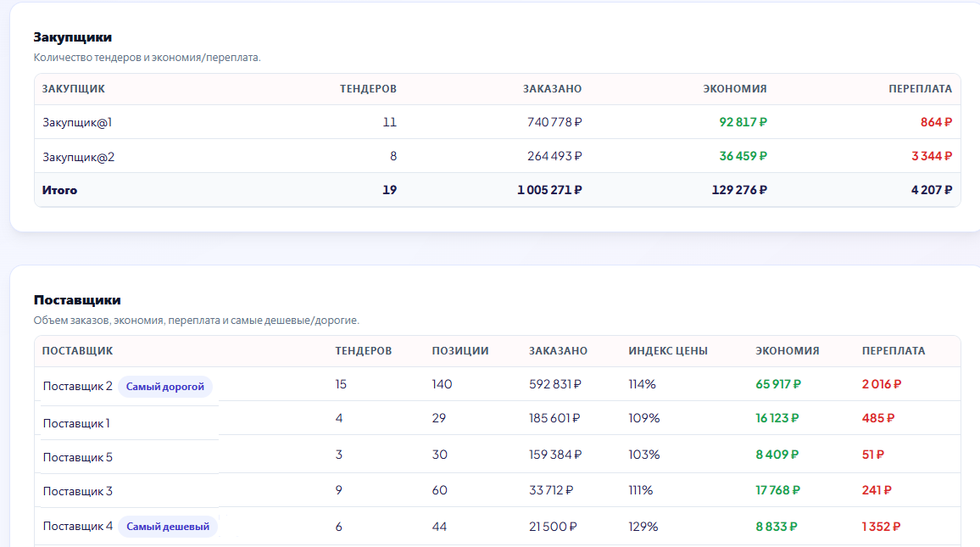Click ПЕРЕПЛАТА header in Поставщики table
Viewport: 980px width, 547px height.
coord(893,351)
